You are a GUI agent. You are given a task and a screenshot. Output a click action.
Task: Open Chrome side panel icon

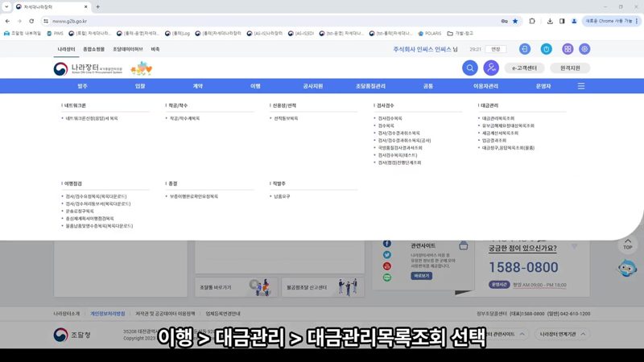[x=562, y=21]
